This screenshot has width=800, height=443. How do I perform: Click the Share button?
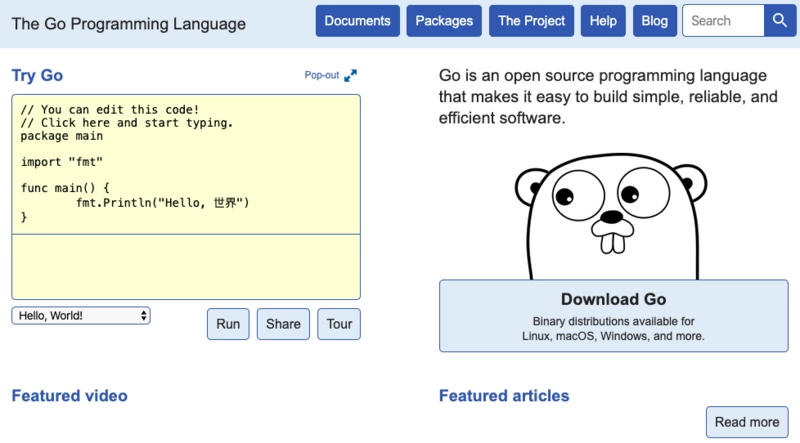click(283, 324)
